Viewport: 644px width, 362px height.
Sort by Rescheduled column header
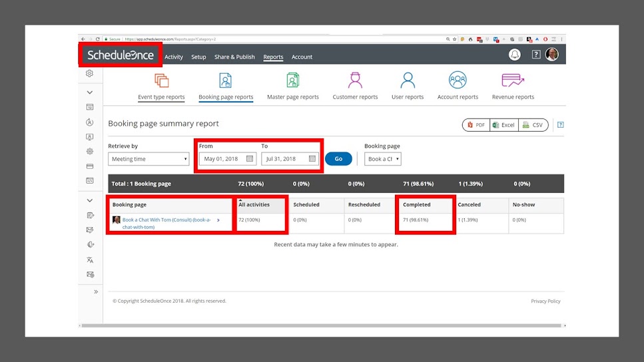[x=364, y=204]
